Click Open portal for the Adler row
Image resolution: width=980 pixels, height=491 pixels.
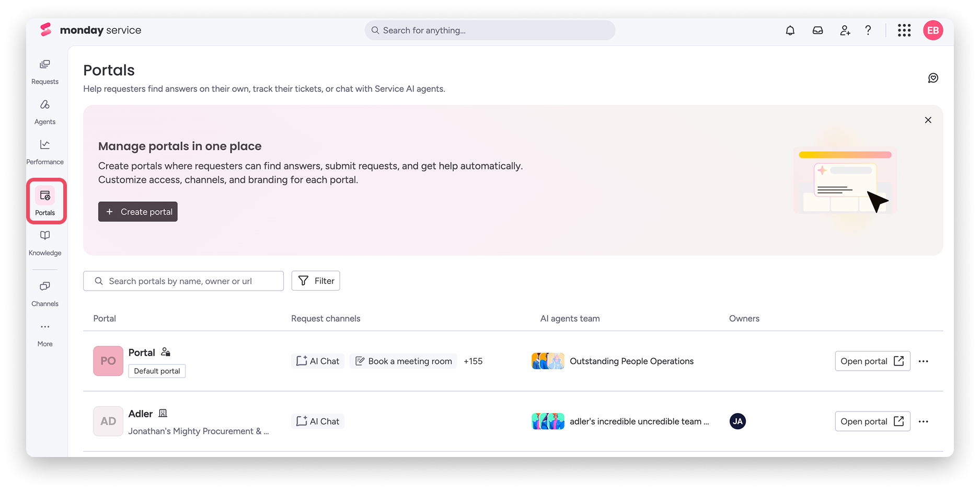coord(872,421)
